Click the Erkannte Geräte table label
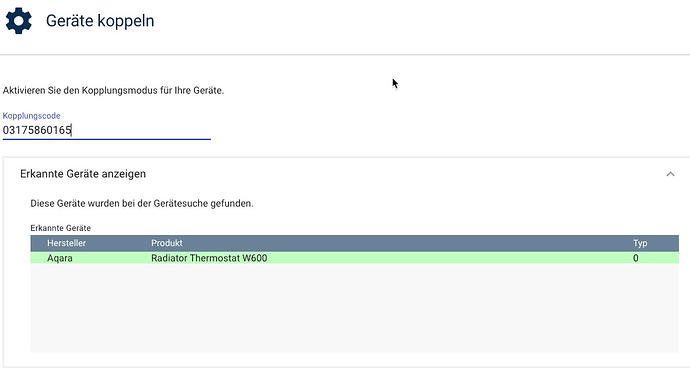 [60, 228]
